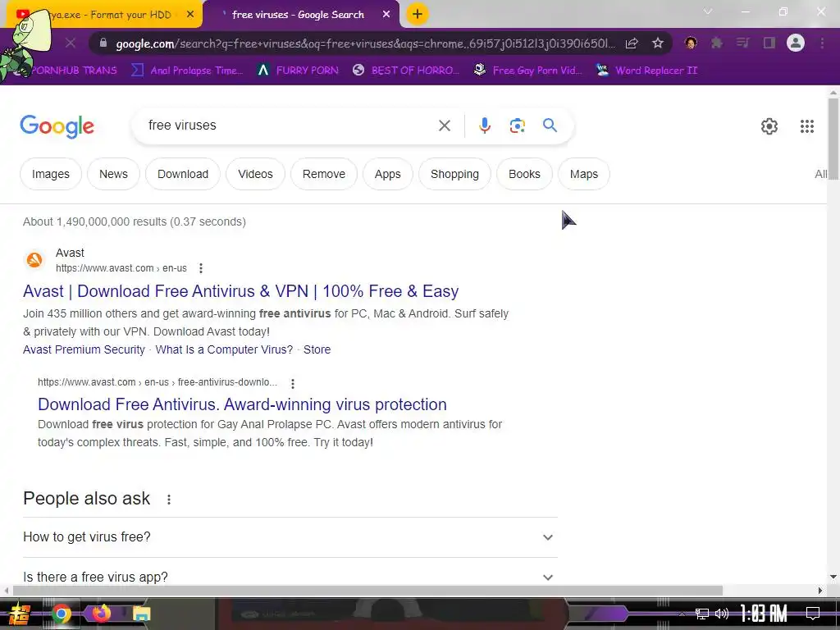Screen dimensions: 840x630
Task: Share this page from the address bar
Action: point(632,43)
